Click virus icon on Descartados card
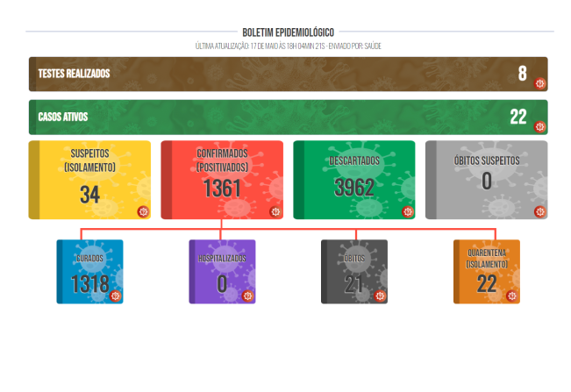The width and height of the screenshot is (571, 392). pyautogui.click(x=407, y=211)
